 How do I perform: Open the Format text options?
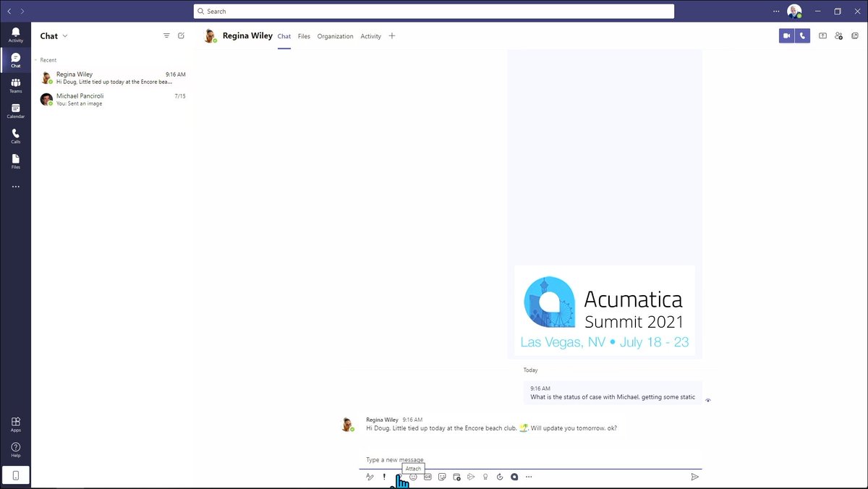point(370,477)
